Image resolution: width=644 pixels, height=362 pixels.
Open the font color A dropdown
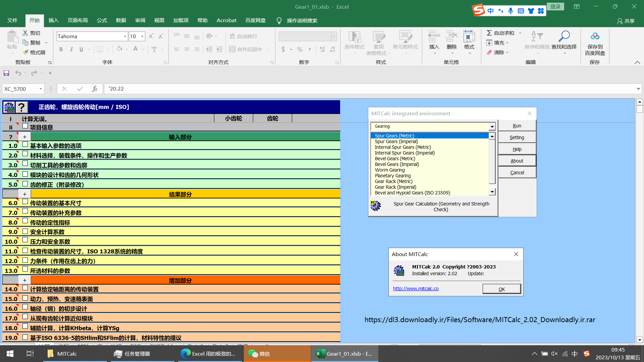coord(143,50)
